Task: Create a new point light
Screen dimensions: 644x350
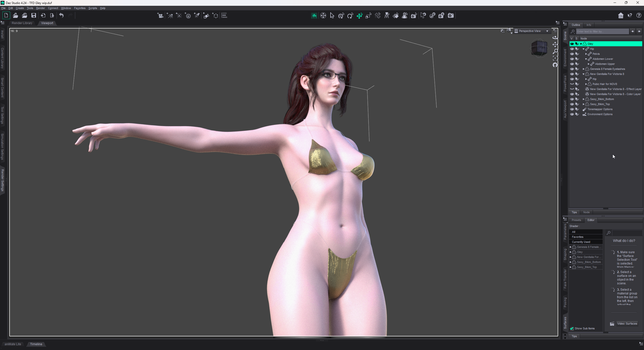Action: pos(179,16)
